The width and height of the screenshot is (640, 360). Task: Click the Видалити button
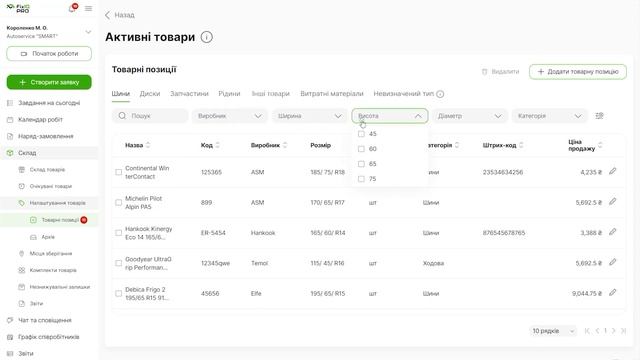500,72
